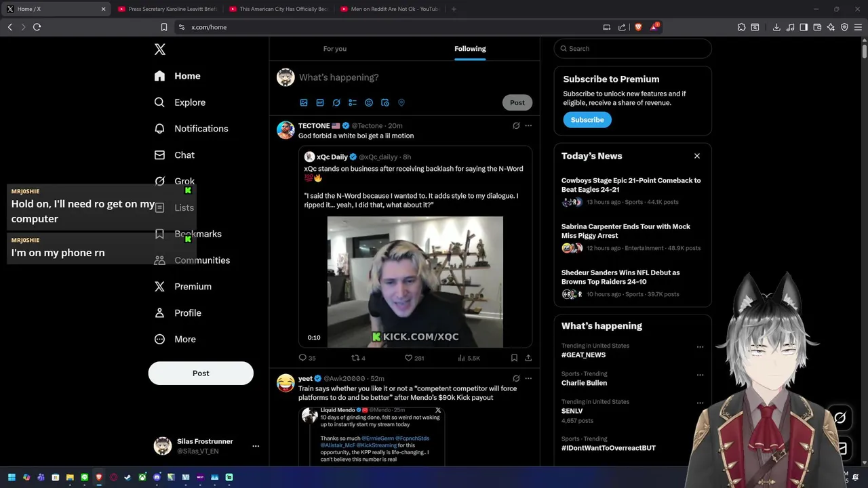This screenshot has height=488, width=868.
Task: Open Brave Shields icon
Action: 637,27
